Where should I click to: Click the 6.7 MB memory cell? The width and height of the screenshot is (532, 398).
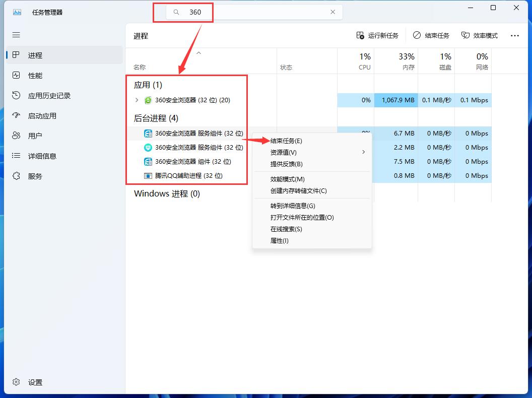(x=396, y=134)
